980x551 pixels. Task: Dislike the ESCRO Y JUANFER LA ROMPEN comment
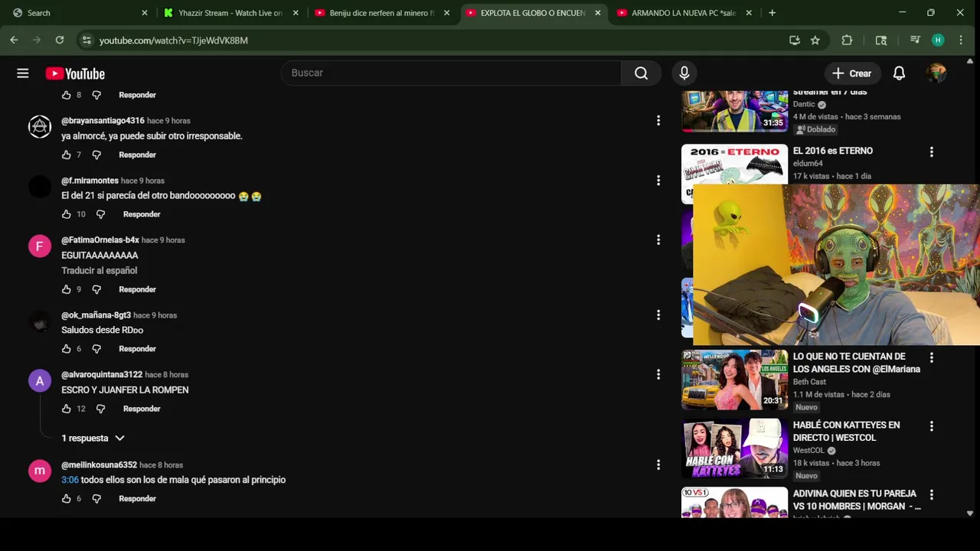click(100, 409)
